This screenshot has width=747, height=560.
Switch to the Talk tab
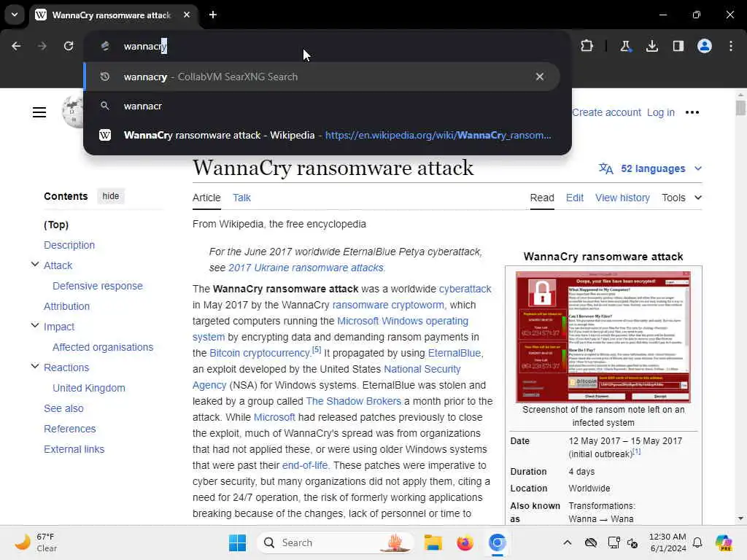click(241, 198)
